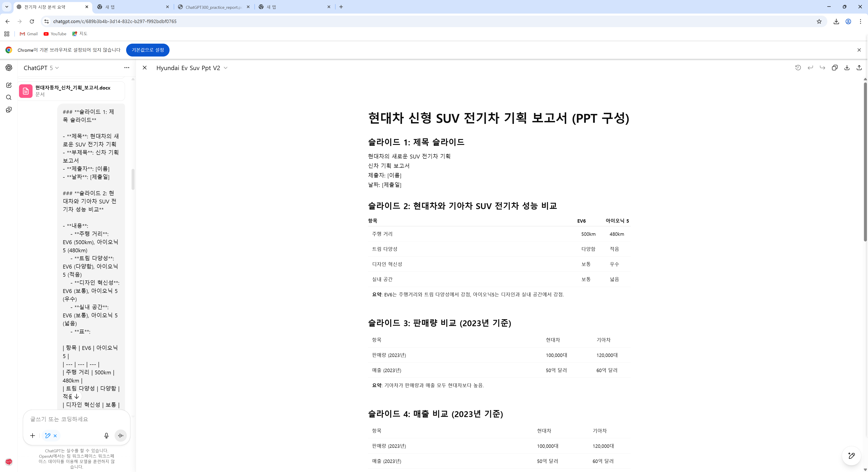Image resolution: width=868 pixels, height=472 pixels.
Task: Switch to 전기차 시장 분석 요약 tab
Action: 52,7
